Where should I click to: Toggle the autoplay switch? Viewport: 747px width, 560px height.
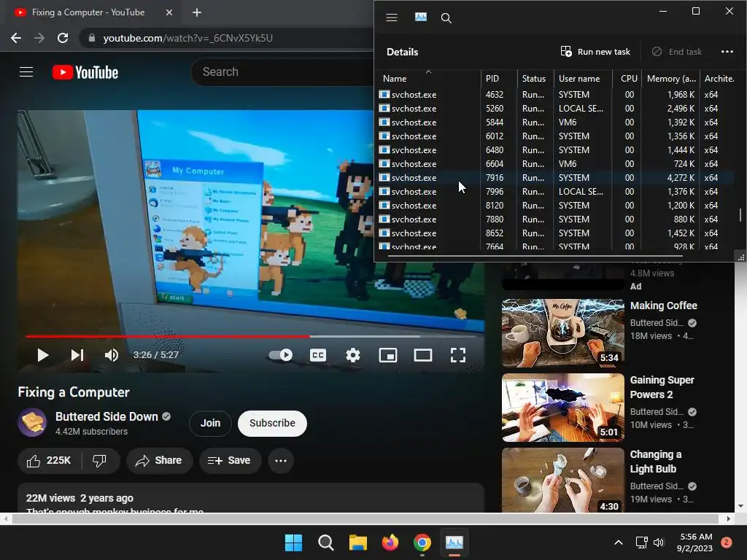pos(281,355)
